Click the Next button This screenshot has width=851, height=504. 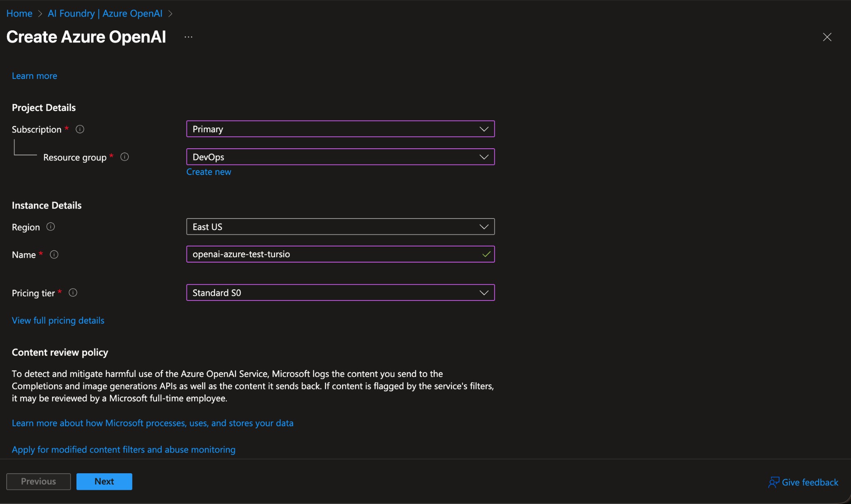[104, 481]
